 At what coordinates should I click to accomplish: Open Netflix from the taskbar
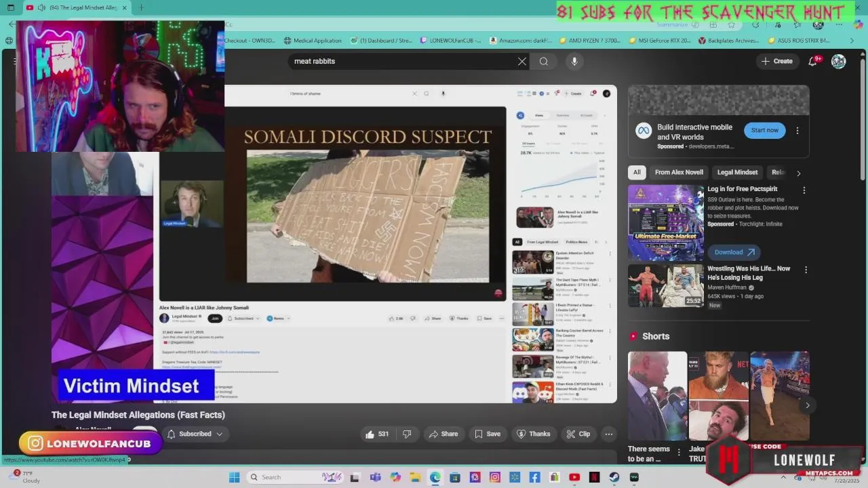click(594, 477)
